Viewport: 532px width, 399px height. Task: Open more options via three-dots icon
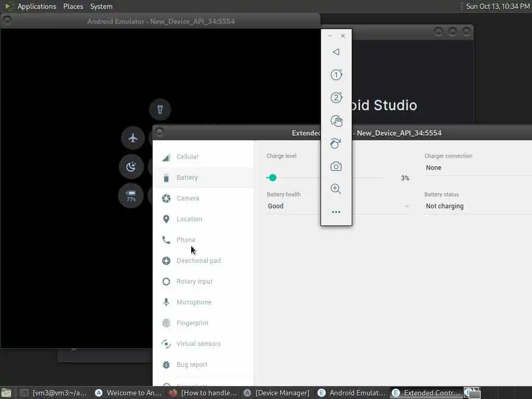(336, 212)
